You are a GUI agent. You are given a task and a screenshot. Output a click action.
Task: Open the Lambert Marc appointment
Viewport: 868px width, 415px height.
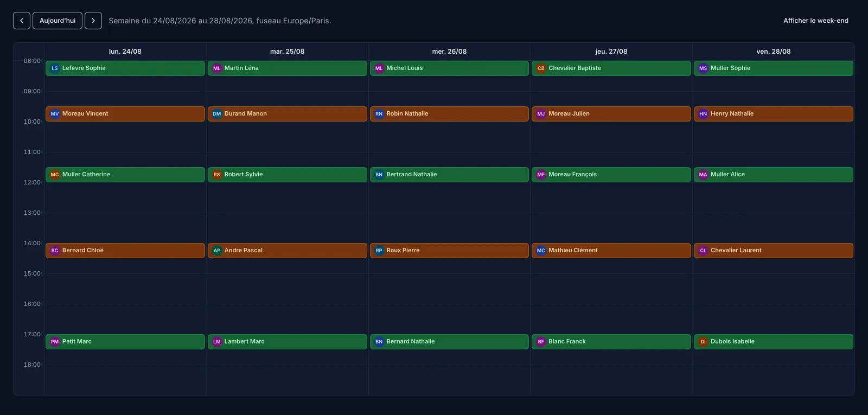click(x=288, y=342)
